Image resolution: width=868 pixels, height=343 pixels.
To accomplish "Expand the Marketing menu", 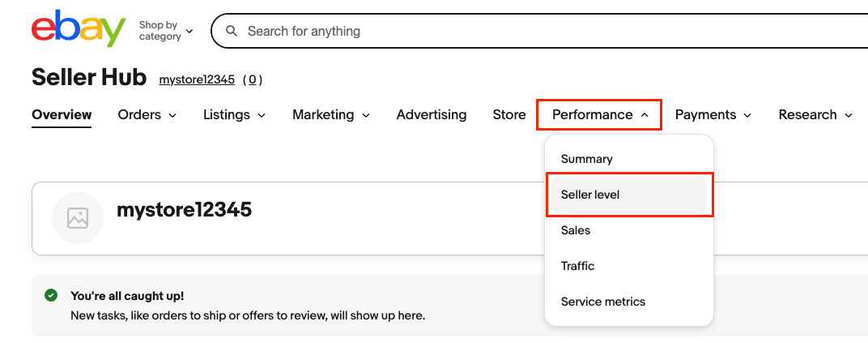I will pyautogui.click(x=331, y=114).
